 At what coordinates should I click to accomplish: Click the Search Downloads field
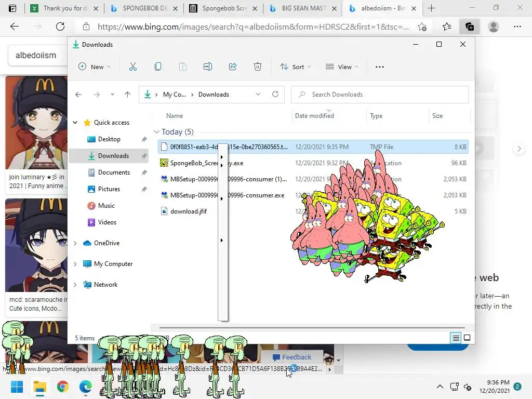click(380, 95)
